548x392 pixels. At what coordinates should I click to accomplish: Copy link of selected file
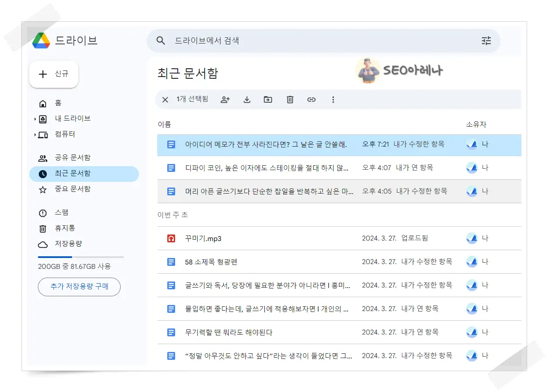coord(311,100)
